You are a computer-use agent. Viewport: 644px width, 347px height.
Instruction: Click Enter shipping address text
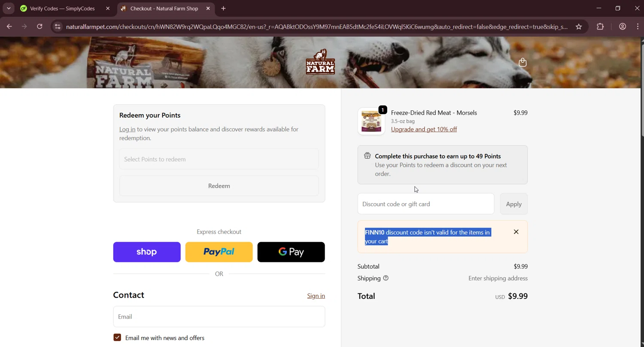(498, 278)
